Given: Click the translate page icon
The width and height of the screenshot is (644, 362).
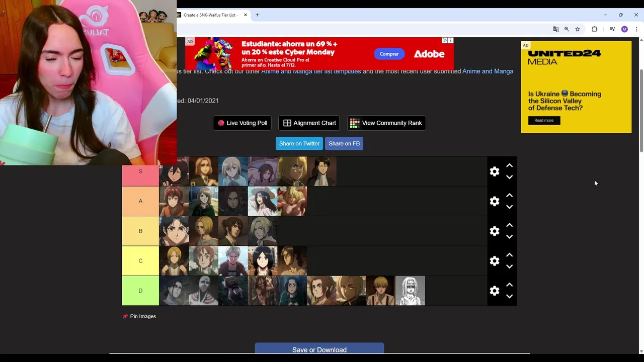Looking at the screenshot, I should click(x=556, y=29).
